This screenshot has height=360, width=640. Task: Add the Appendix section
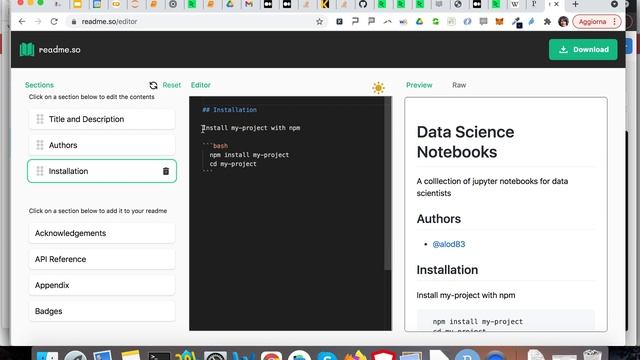[102, 285]
